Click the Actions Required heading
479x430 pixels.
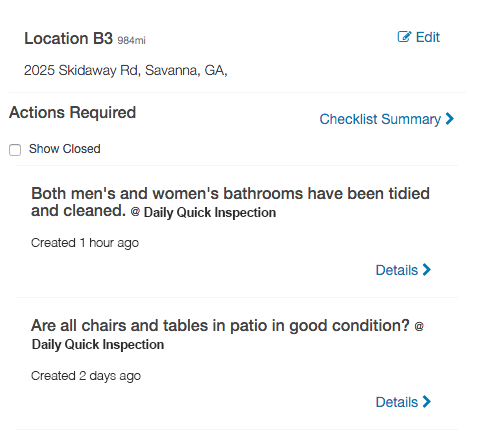72,112
